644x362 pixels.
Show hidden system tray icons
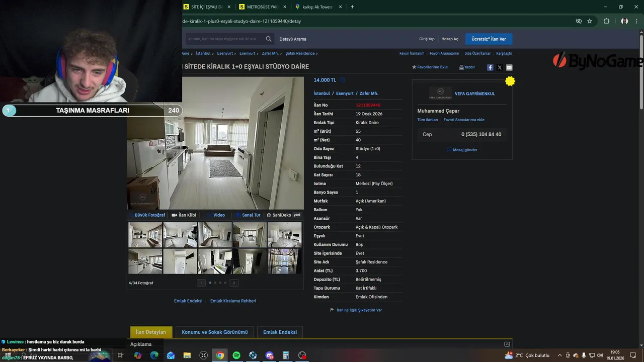point(559,355)
